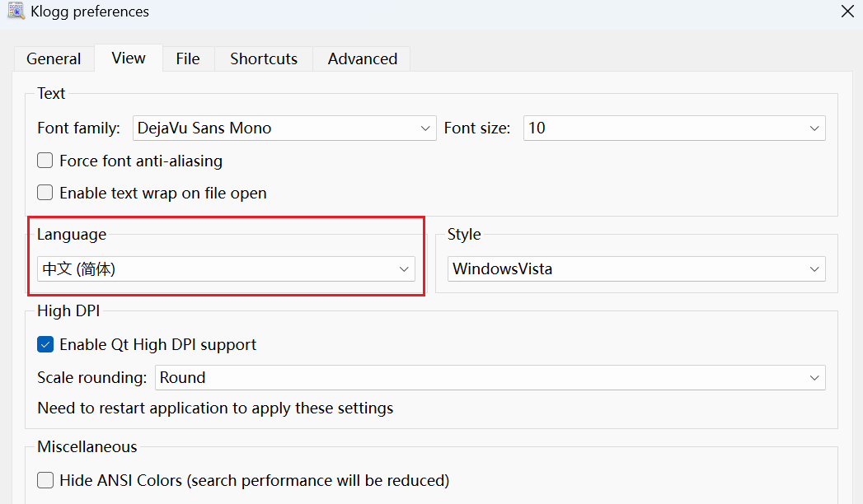This screenshot has width=863, height=504.
Task: Check Enable text wrap on file open
Action: 45,194
